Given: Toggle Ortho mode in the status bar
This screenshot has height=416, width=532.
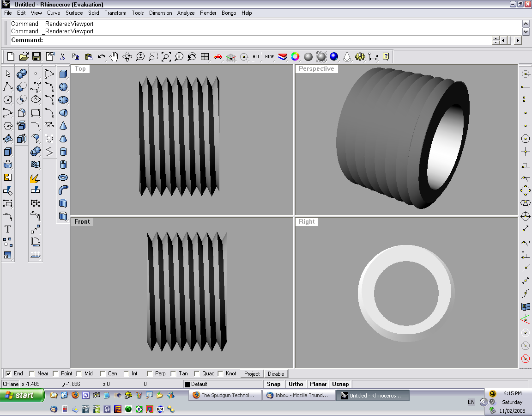Looking at the screenshot, I should tap(296, 384).
